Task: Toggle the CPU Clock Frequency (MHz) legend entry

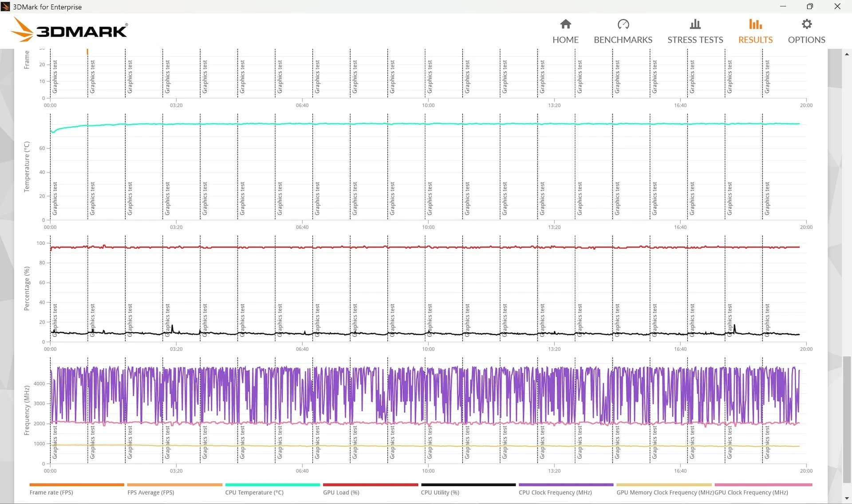Action: click(x=555, y=492)
